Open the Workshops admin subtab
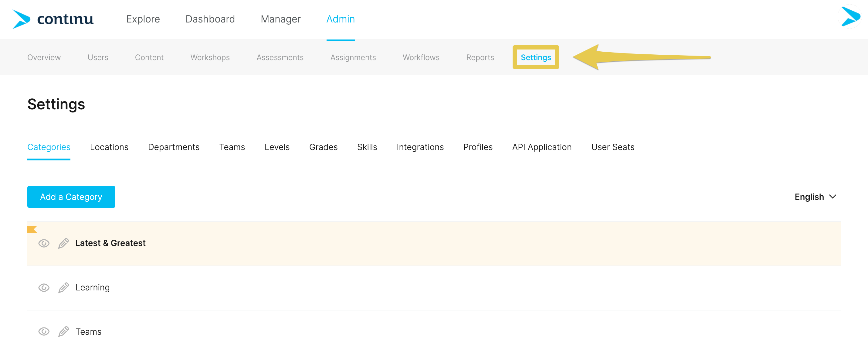Viewport: 868px width, 353px height. point(210,57)
